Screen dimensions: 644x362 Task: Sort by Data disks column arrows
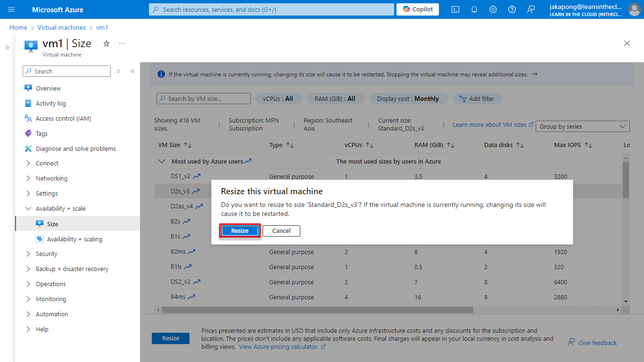520,145
